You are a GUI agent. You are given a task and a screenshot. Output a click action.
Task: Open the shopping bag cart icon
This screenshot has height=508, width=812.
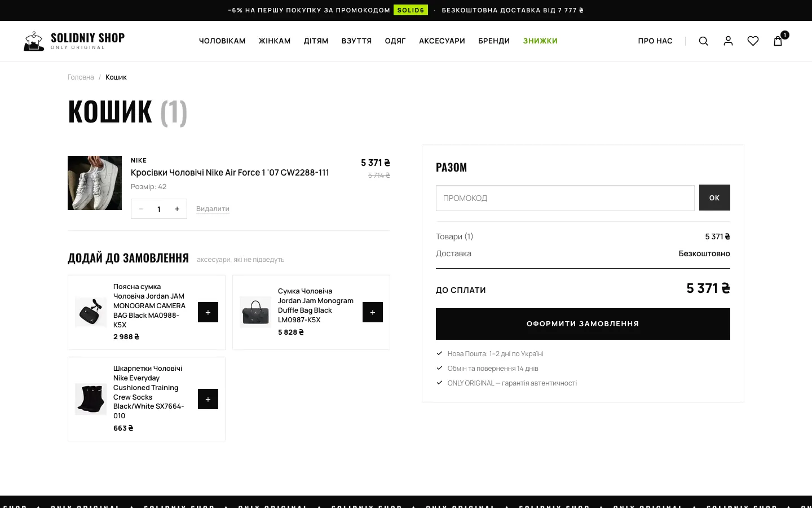[778, 41]
